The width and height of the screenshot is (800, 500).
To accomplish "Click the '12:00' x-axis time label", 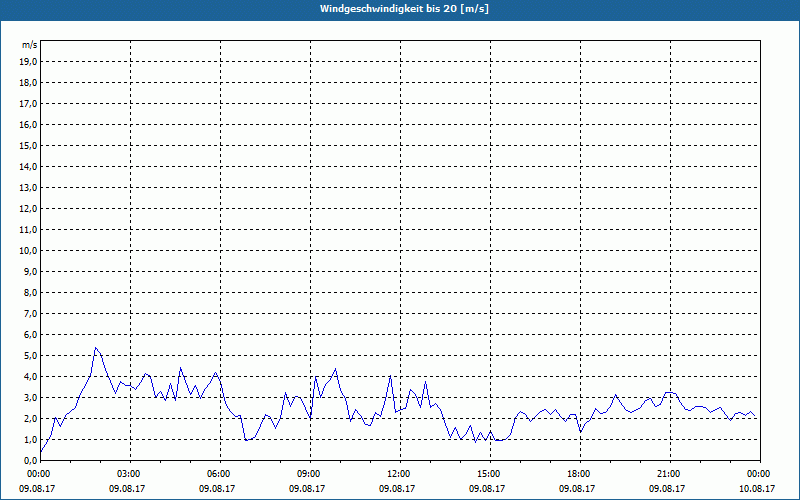I will pos(397,474).
